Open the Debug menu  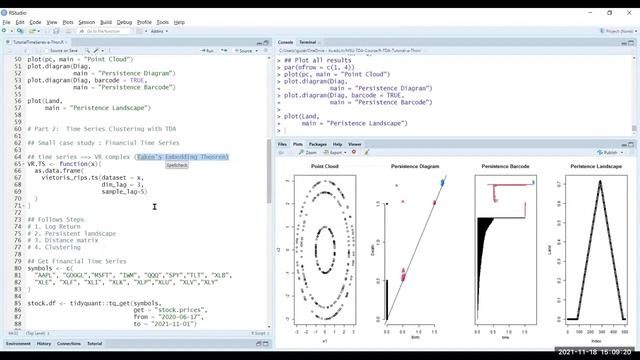tap(124, 22)
